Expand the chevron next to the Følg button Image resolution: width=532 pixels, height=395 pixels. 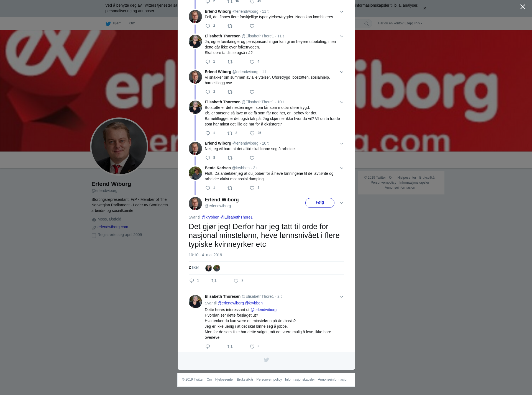tap(342, 203)
